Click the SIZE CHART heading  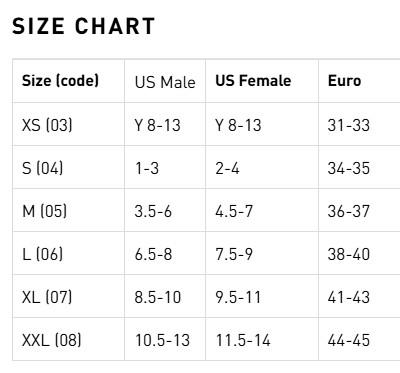coord(83,26)
